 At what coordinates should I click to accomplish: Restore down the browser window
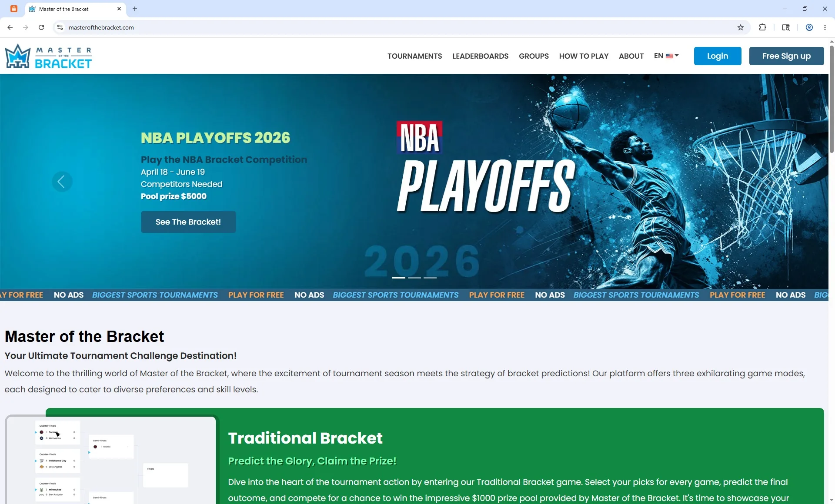[805, 9]
